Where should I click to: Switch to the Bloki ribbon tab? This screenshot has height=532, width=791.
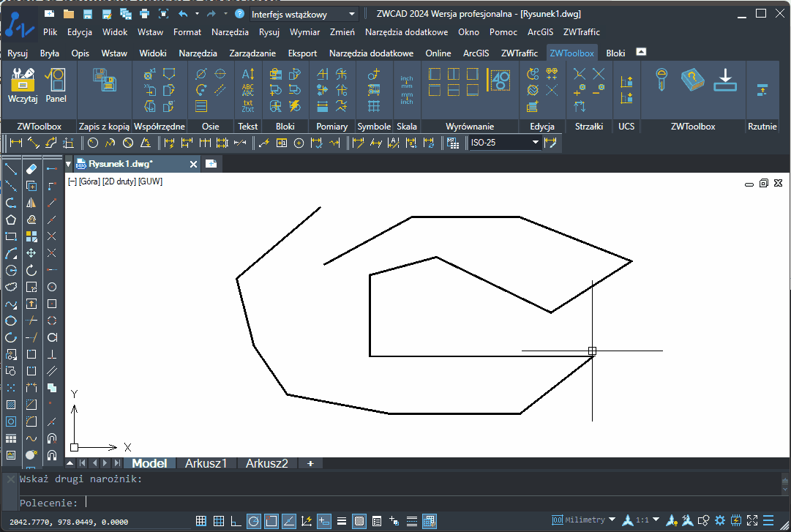[615, 53]
